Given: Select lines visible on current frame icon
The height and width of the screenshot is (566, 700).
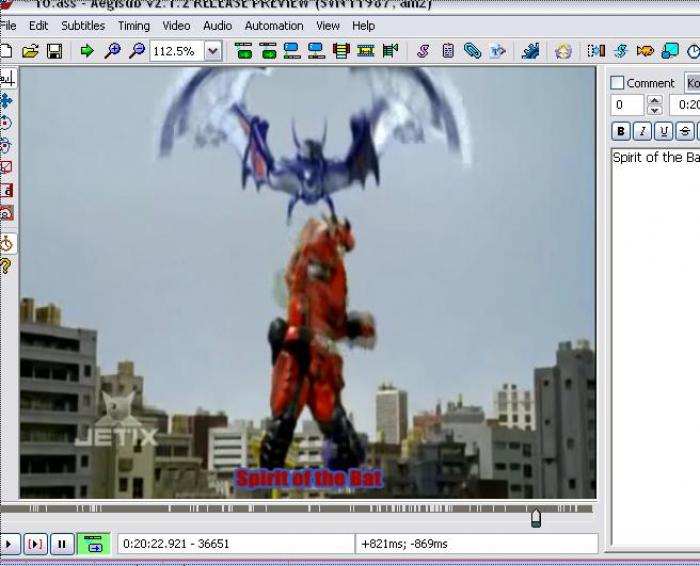Looking at the screenshot, I should click(x=341, y=51).
